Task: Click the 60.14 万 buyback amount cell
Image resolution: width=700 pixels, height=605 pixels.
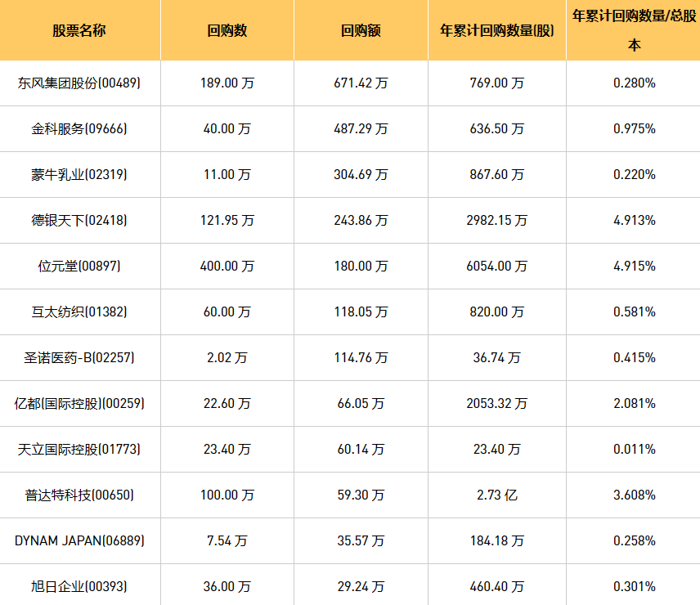Action: click(x=361, y=450)
